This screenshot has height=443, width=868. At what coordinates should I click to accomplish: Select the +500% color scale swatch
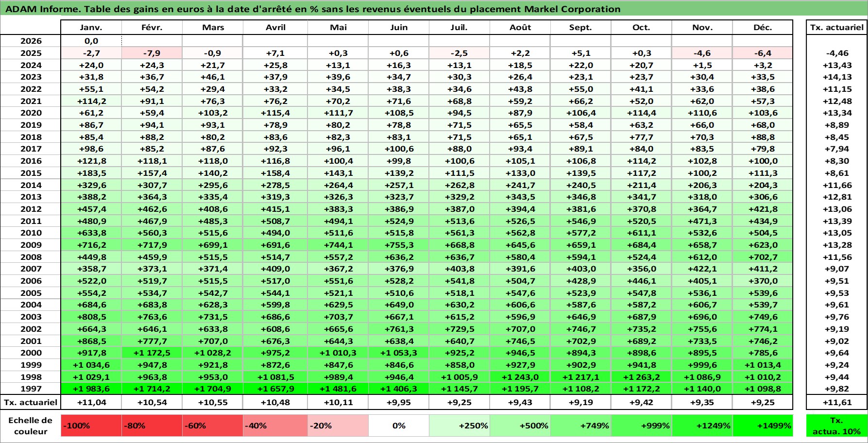click(x=520, y=426)
